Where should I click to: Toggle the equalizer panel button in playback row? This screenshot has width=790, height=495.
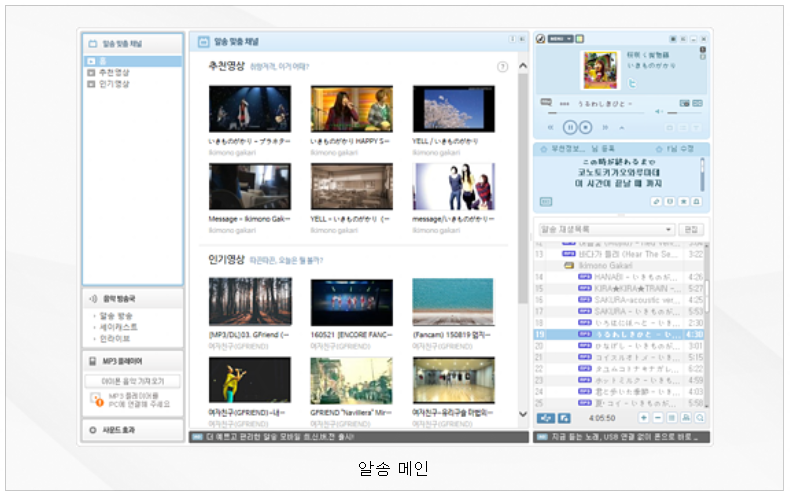[696, 128]
